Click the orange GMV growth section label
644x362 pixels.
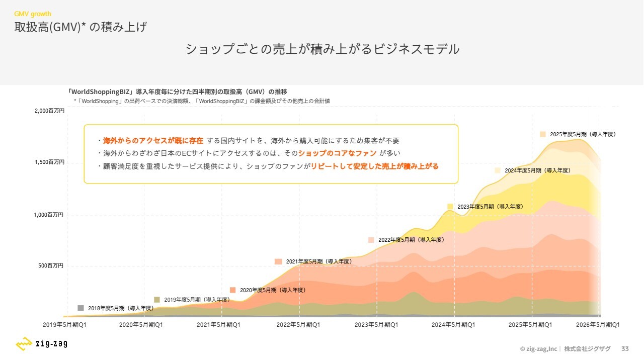click(x=33, y=14)
